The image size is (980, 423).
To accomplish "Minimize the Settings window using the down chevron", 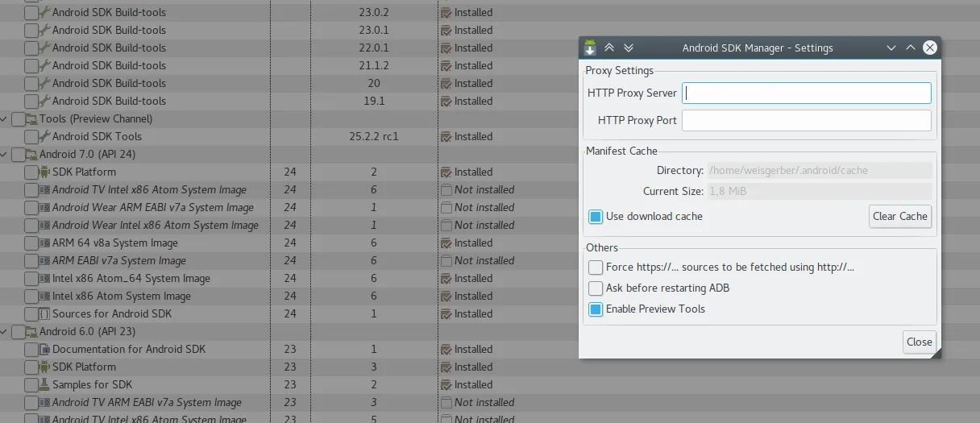I will pyautogui.click(x=891, y=48).
